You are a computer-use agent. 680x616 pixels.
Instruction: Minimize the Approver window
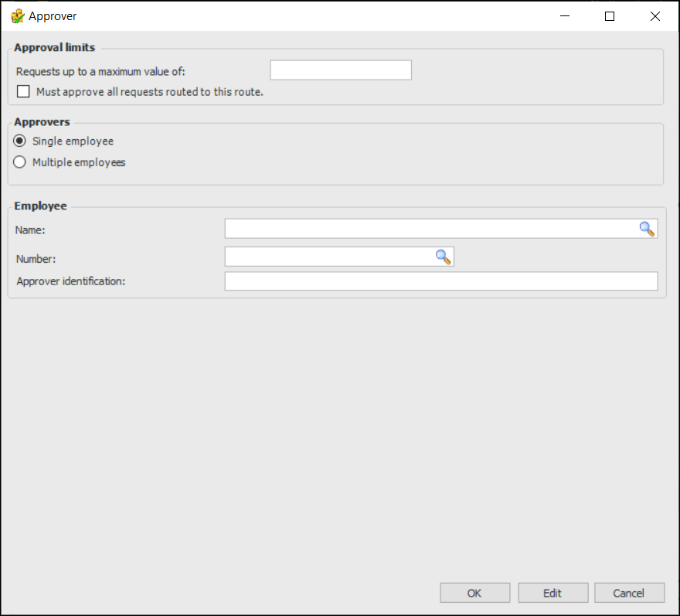point(565,16)
